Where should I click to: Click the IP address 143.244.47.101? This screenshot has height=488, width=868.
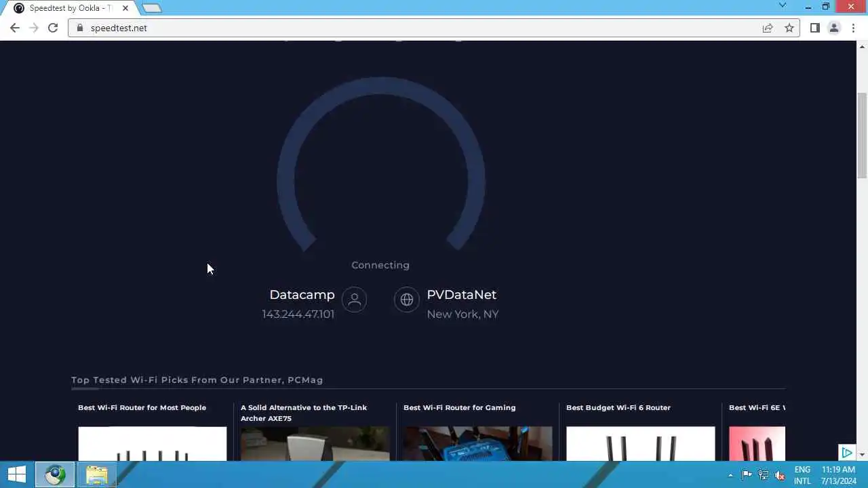(298, 314)
